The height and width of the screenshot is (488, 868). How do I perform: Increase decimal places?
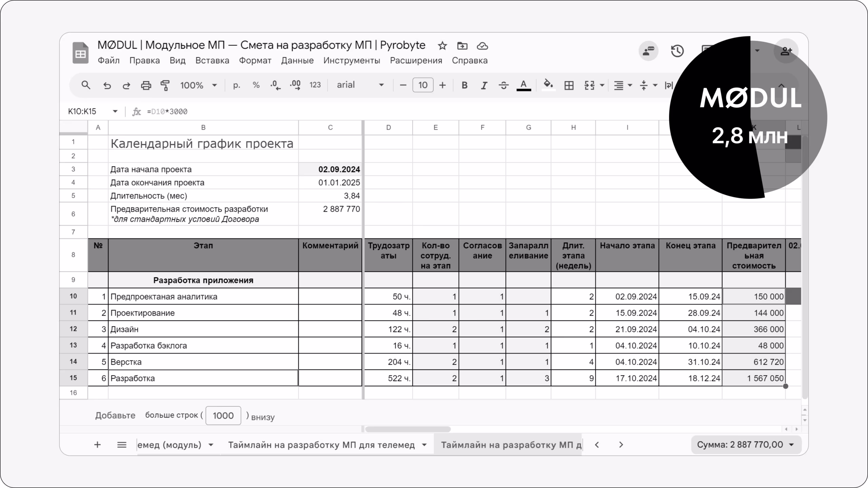point(295,85)
